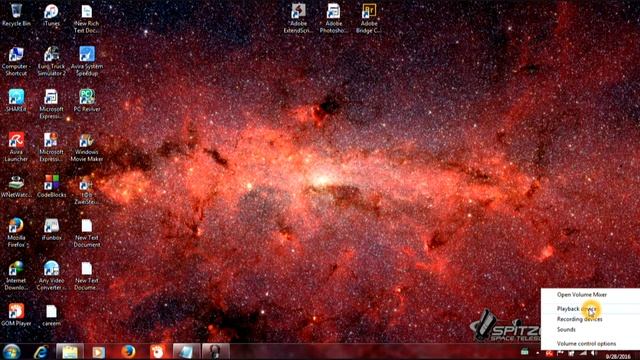
Task: Open Windows Movie Maker shortcut
Action: [87, 147]
